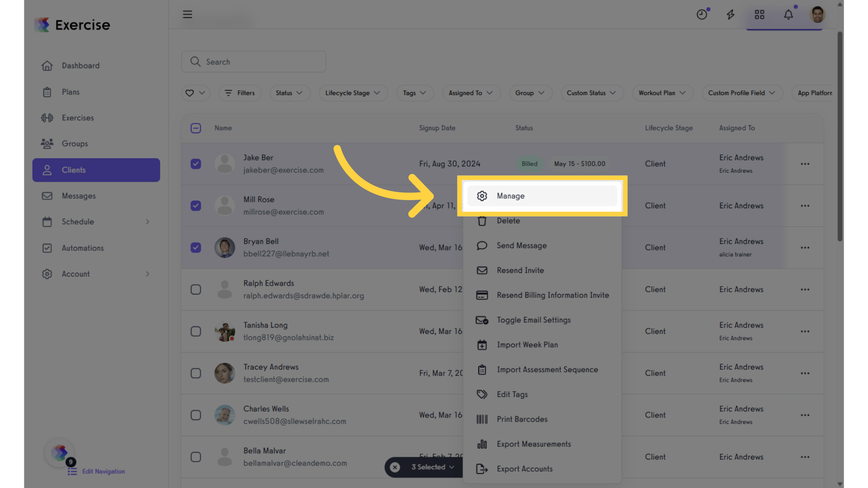This screenshot has width=868, height=488.
Task: Open the notifications bell icon
Action: (788, 15)
